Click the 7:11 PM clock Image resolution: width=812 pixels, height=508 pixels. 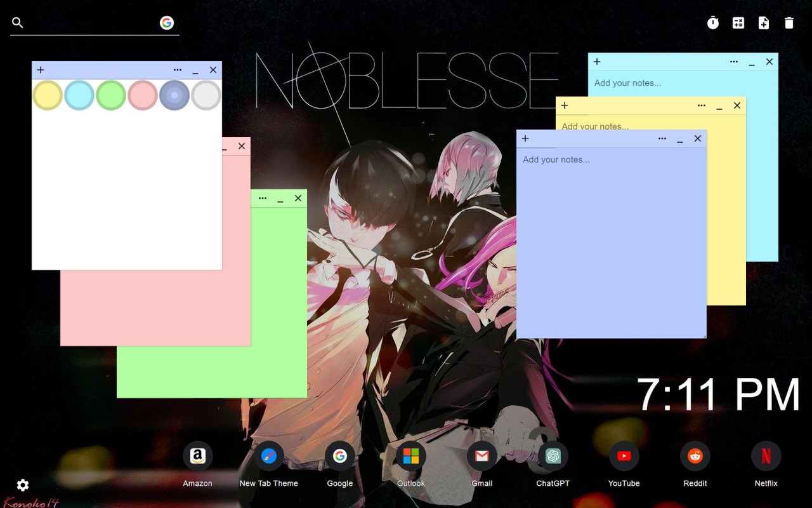[x=718, y=395]
